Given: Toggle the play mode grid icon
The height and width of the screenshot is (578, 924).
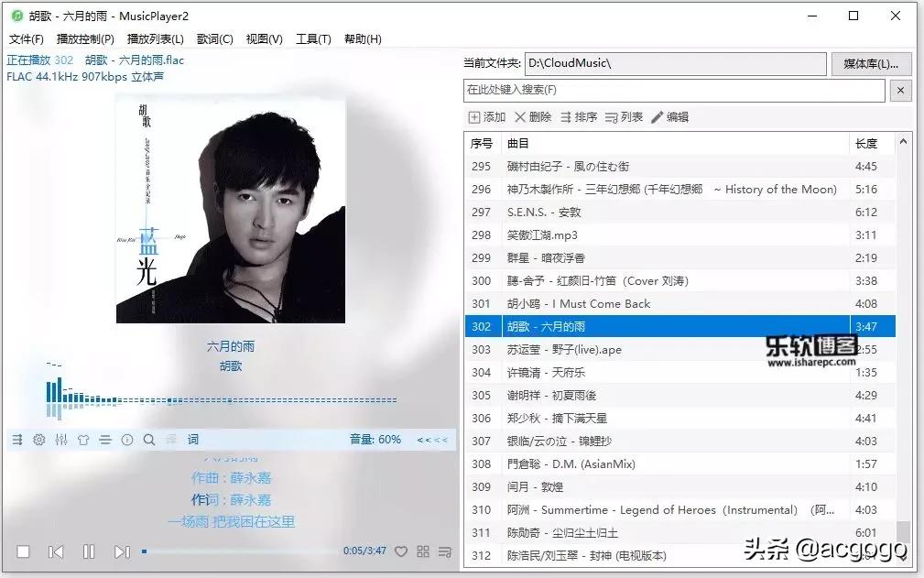Looking at the screenshot, I should [422, 551].
